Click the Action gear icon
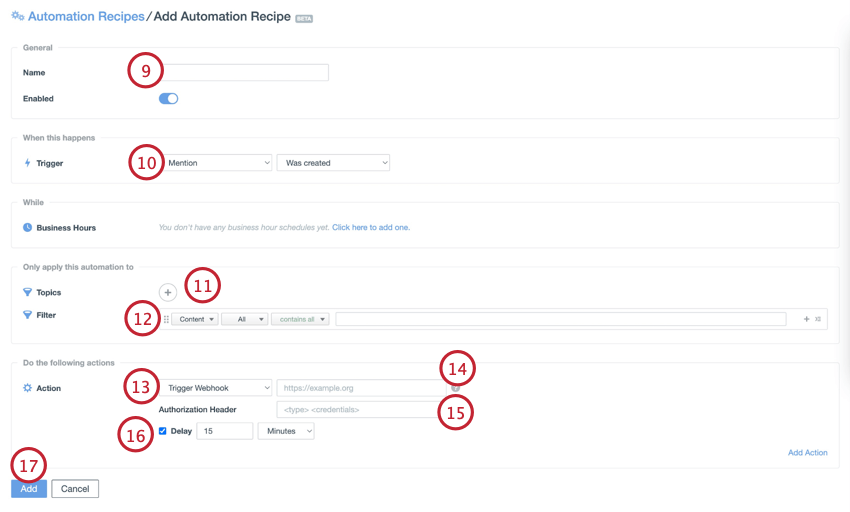 [x=27, y=388]
